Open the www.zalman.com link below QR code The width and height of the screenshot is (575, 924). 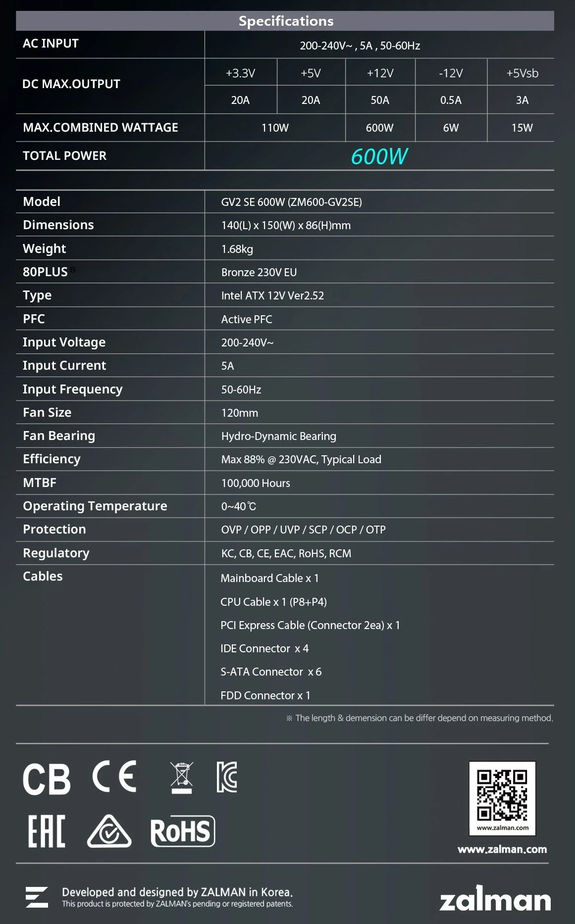click(502, 849)
